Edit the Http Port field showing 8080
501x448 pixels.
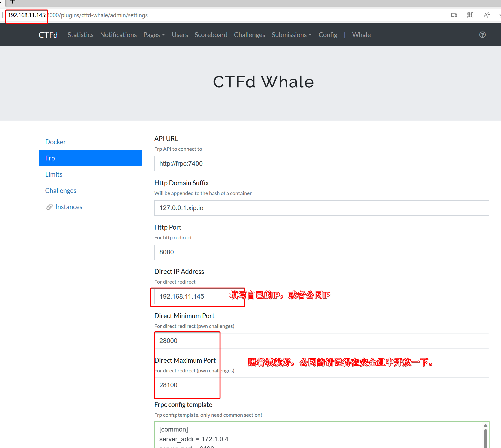(x=321, y=252)
